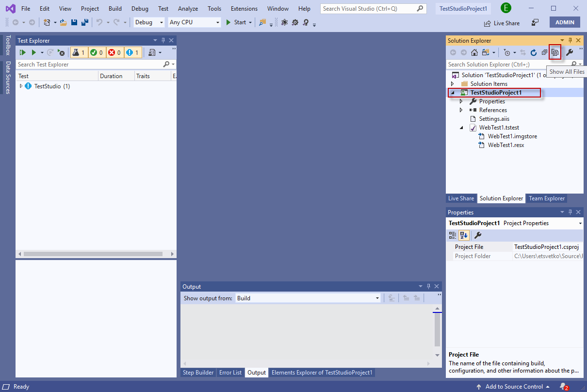Expand the TestStudio (1) test node
Image resolution: width=587 pixels, height=392 pixels.
point(21,86)
